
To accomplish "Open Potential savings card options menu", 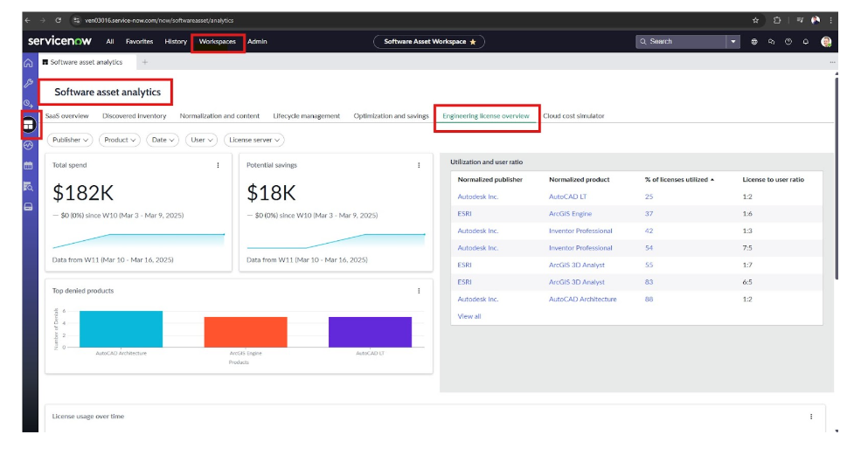I will pyautogui.click(x=419, y=165).
